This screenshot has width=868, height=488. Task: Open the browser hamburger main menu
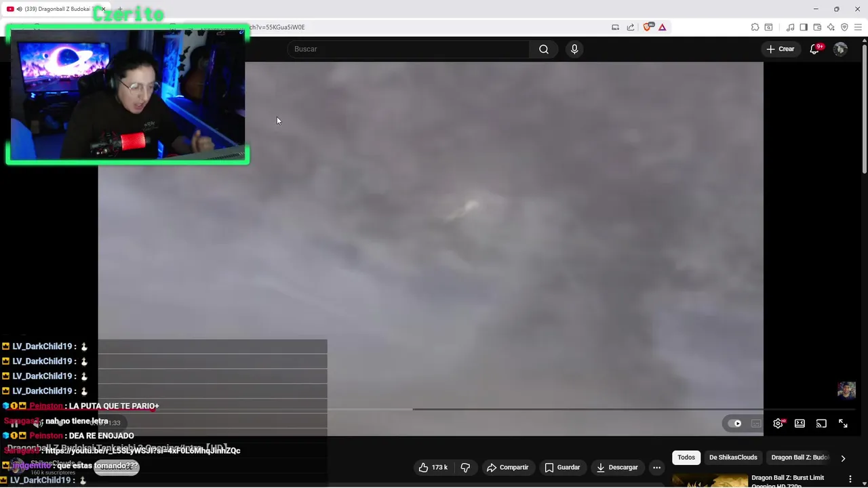click(x=858, y=27)
